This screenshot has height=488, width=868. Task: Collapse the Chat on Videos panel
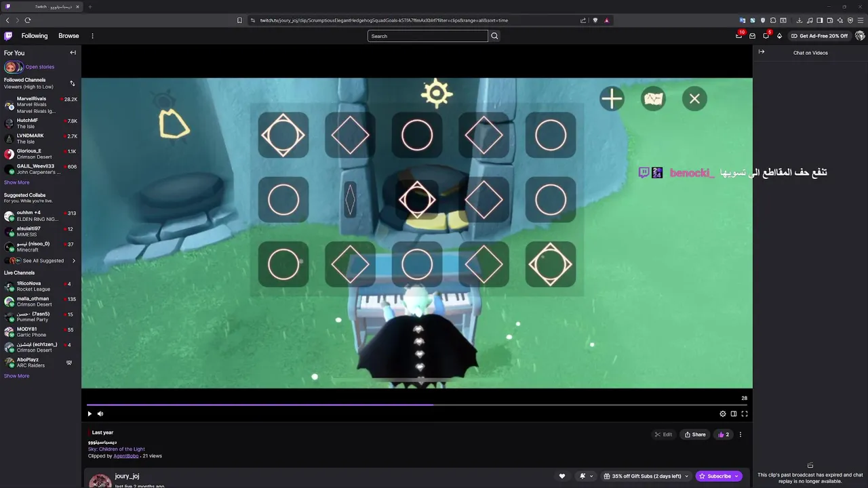click(762, 52)
